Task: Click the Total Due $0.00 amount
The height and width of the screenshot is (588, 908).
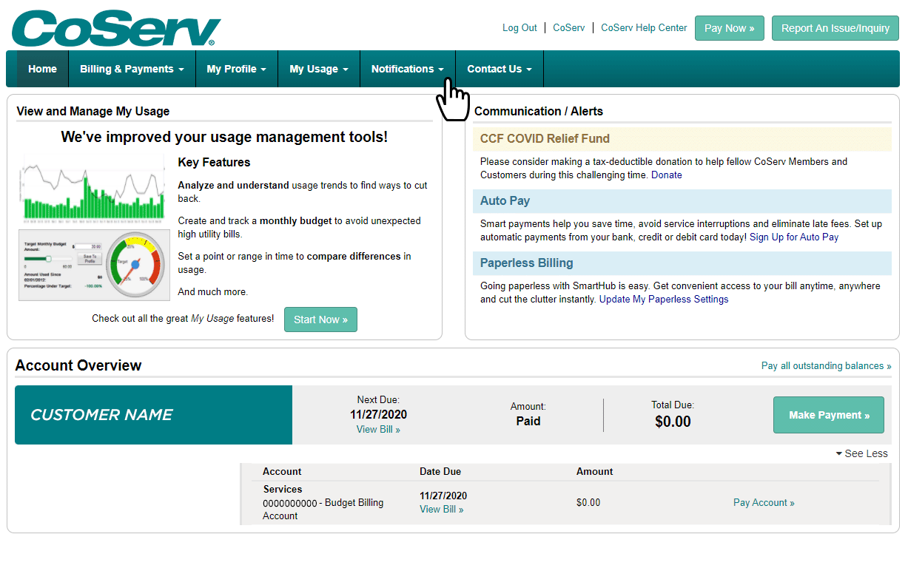Action: coord(673,422)
